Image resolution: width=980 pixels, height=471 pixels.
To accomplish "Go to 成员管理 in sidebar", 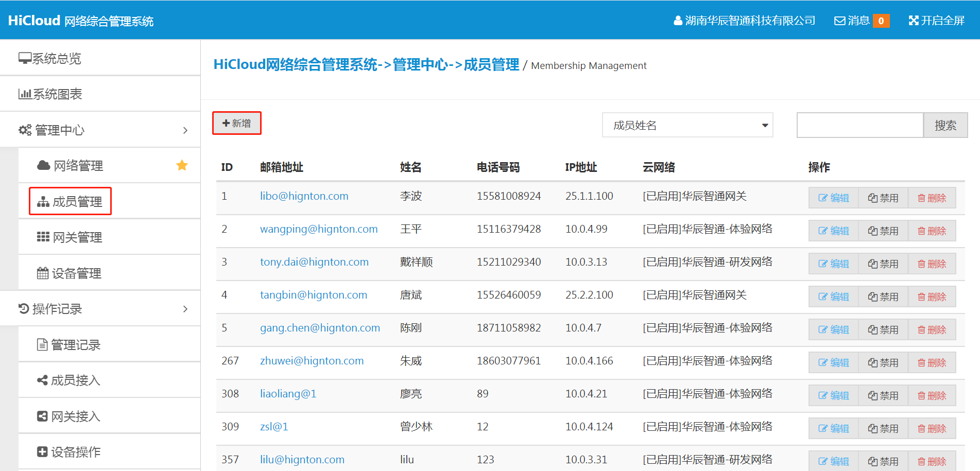I will [x=71, y=201].
